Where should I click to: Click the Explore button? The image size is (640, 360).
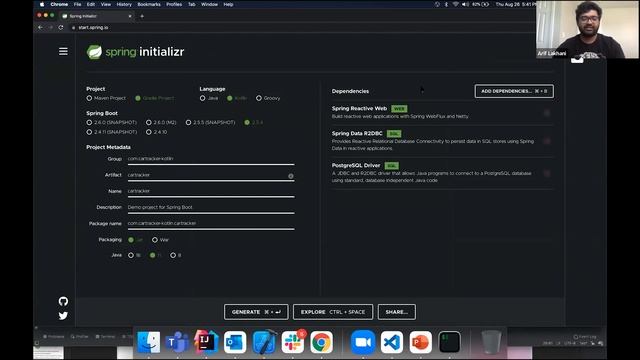tap(333, 312)
